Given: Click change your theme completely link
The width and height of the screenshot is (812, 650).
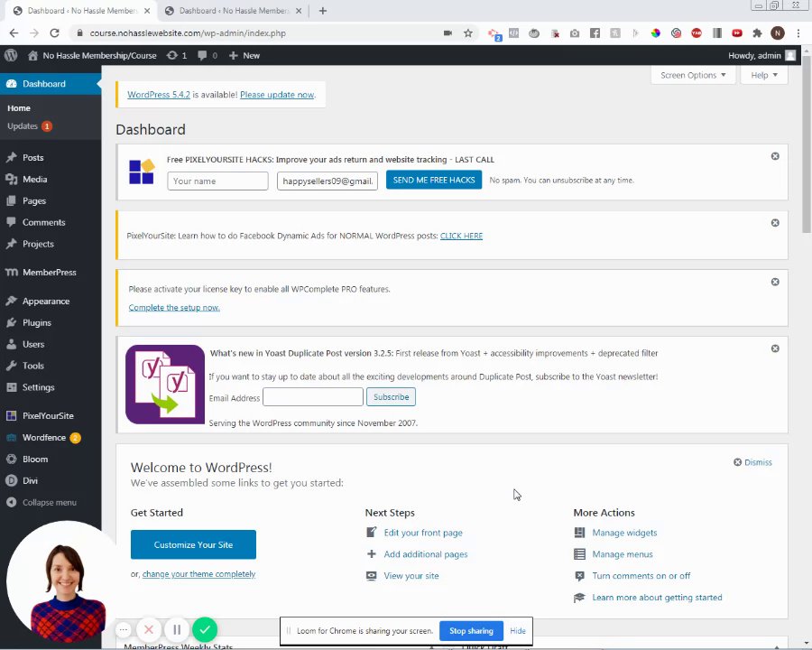Looking at the screenshot, I should point(198,574).
